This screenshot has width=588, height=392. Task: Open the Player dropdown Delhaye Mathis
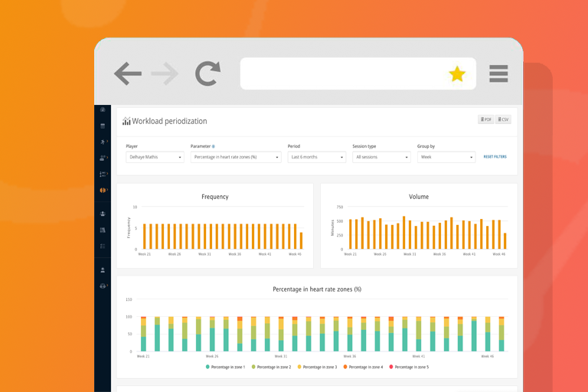coord(155,157)
